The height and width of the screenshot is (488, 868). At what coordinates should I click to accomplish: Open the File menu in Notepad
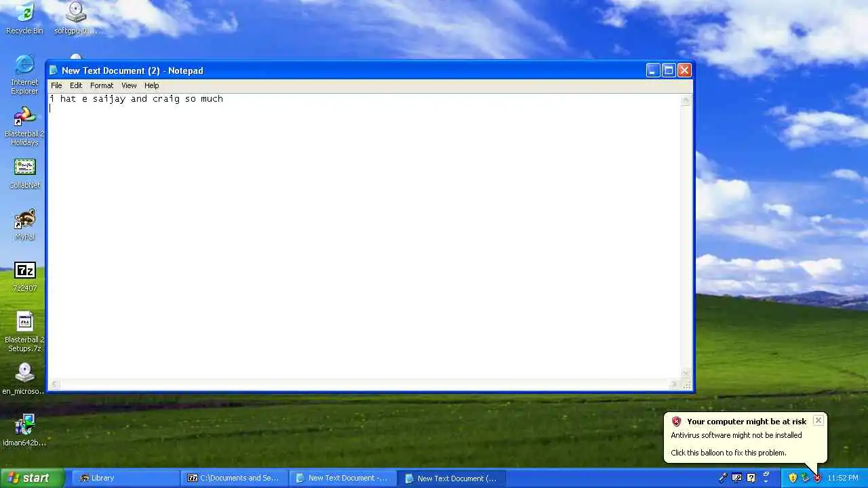(x=56, y=85)
